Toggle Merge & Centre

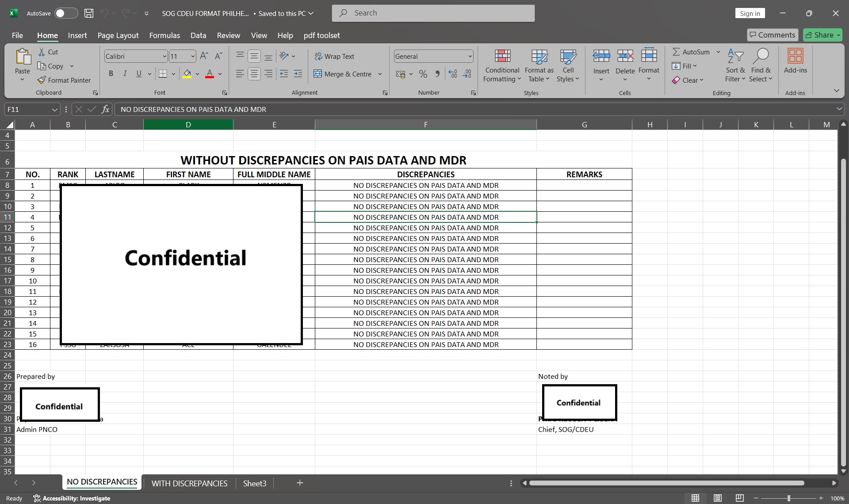coord(343,74)
